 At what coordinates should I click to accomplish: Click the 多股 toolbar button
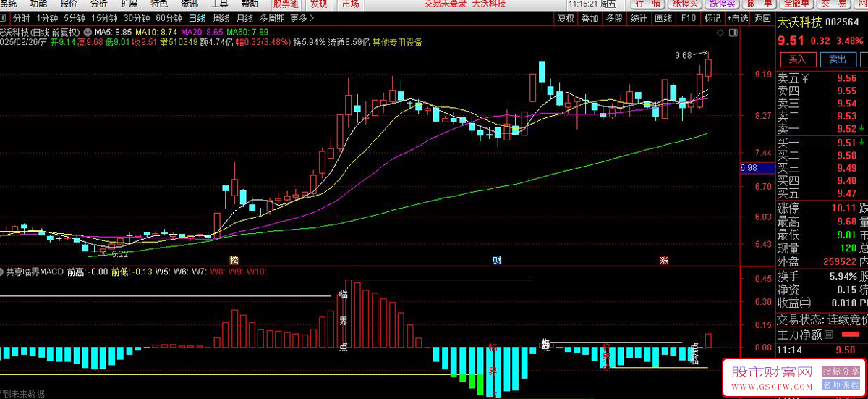point(613,19)
